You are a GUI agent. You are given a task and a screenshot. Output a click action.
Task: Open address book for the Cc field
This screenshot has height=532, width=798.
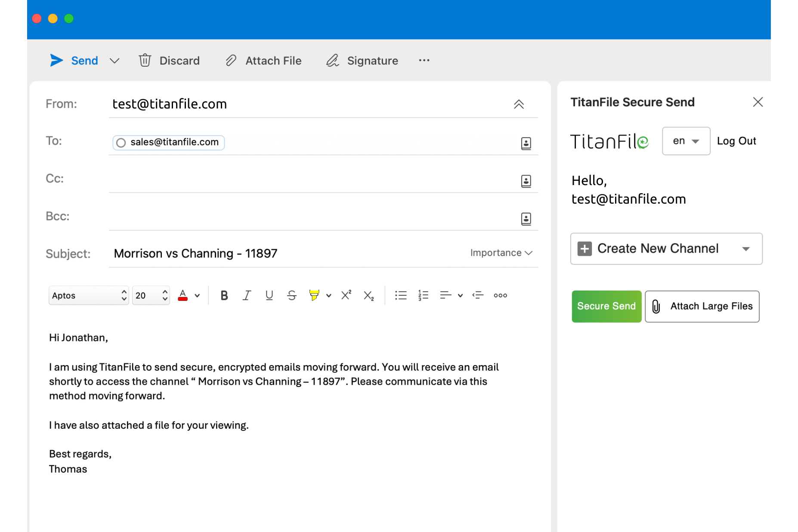(526, 181)
